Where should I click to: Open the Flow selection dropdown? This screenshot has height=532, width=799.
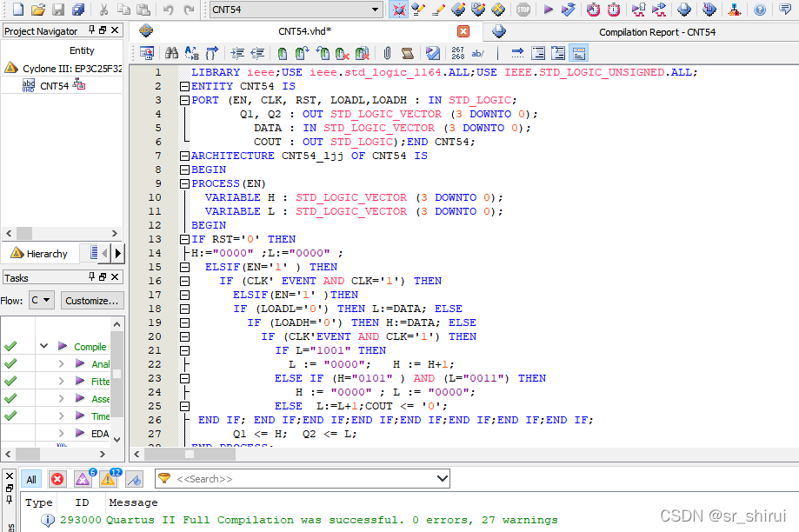41,300
